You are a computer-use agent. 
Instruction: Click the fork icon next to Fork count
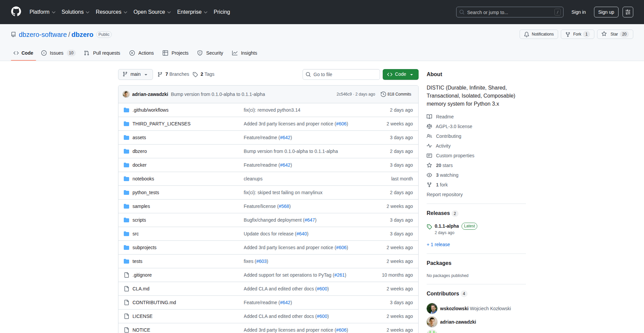[568, 34]
